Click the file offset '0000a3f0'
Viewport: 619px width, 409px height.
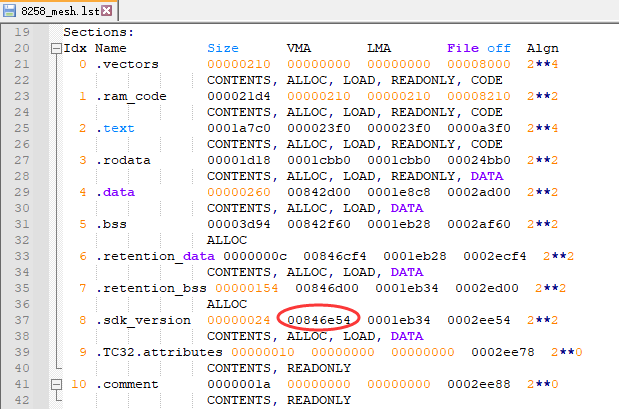click(479, 128)
